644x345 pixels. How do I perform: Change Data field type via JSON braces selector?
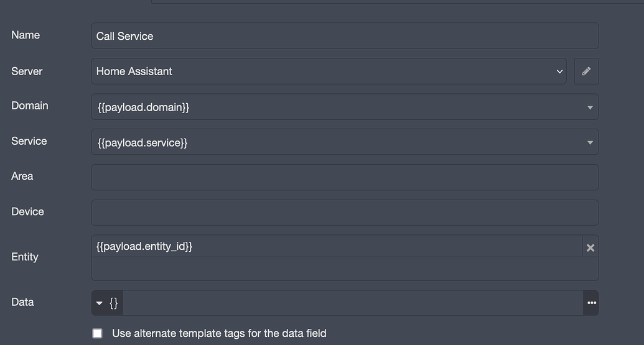(107, 303)
